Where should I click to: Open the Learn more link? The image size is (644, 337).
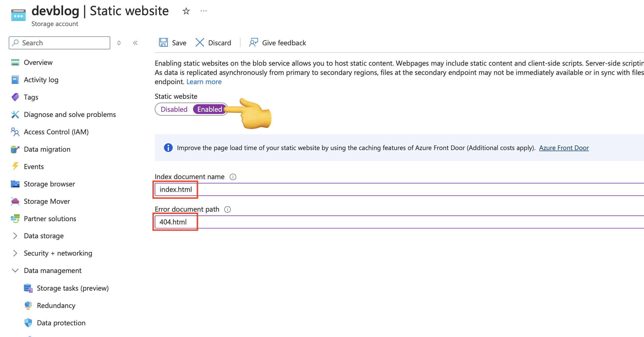pyautogui.click(x=204, y=82)
